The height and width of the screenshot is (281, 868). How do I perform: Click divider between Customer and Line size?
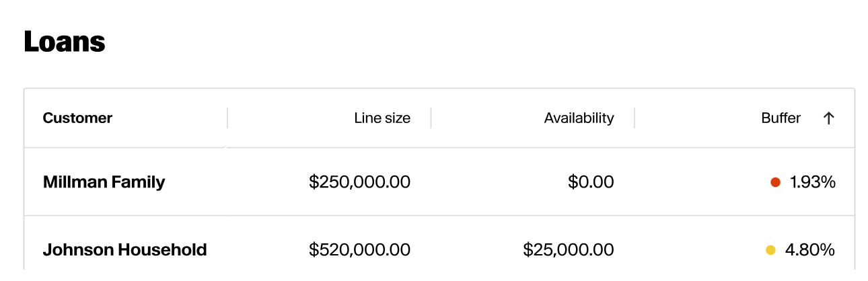[227, 118]
